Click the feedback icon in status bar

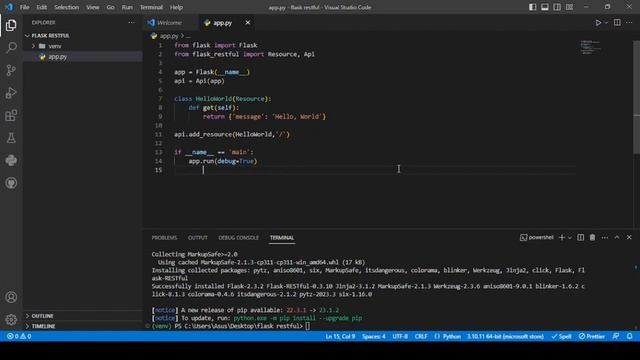[616, 336]
